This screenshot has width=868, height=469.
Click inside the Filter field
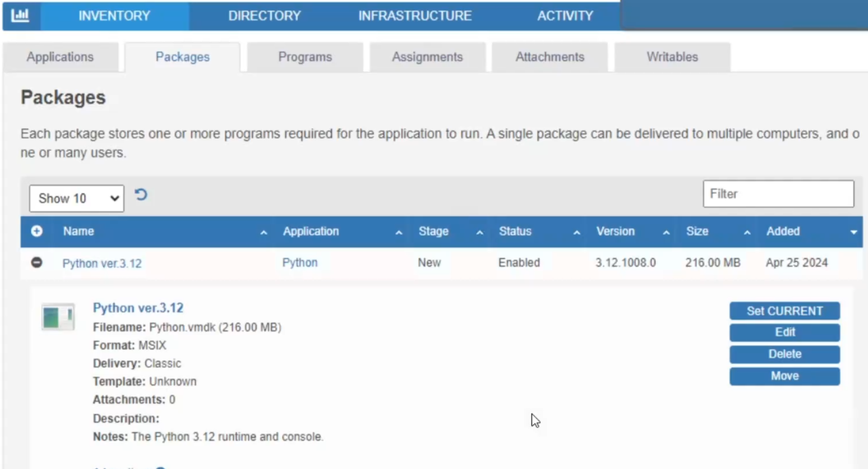pos(778,194)
